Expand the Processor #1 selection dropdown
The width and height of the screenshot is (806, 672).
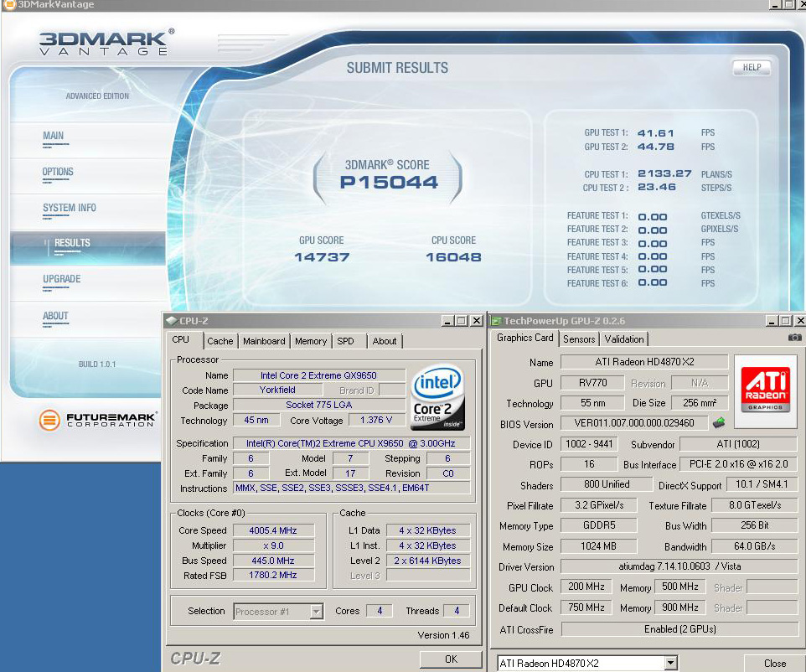(x=316, y=612)
